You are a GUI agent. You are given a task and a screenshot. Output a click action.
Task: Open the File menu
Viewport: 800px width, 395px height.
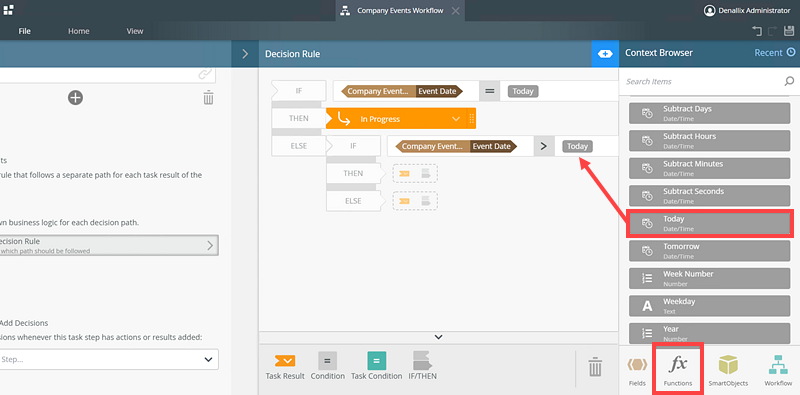tap(24, 31)
